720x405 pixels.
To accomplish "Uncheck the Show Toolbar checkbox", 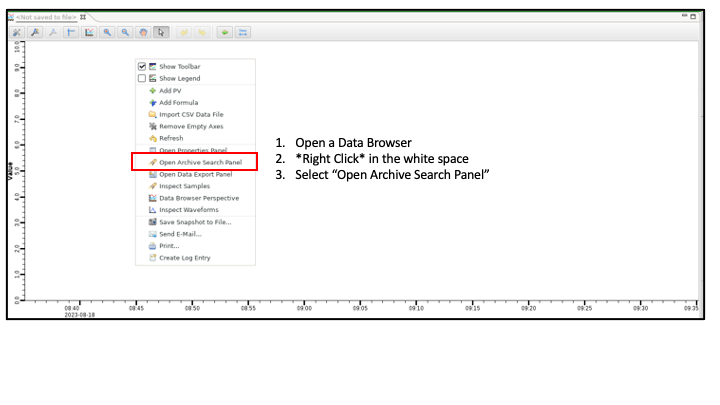I will point(142,67).
